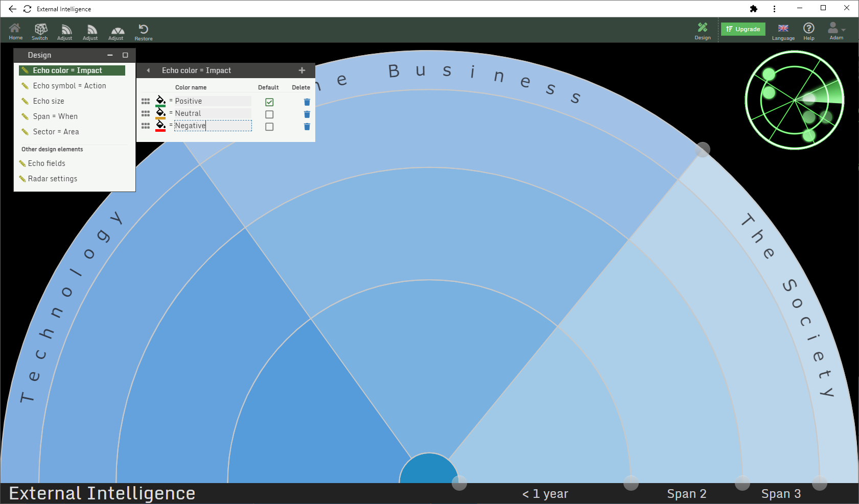Image resolution: width=859 pixels, height=504 pixels.
Task: Click the 'Default' column header
Action: pyautogui.click(x=268, y=87)
